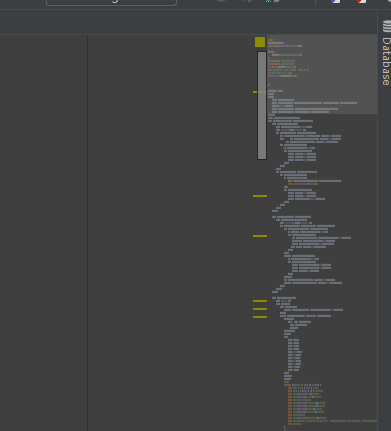
Task: Jump to second yellow warning stripe from top
Action: coord(260,196)
